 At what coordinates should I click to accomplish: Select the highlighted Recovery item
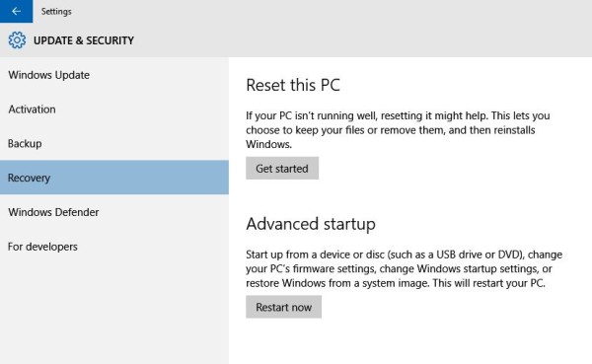tap(114, 178)
